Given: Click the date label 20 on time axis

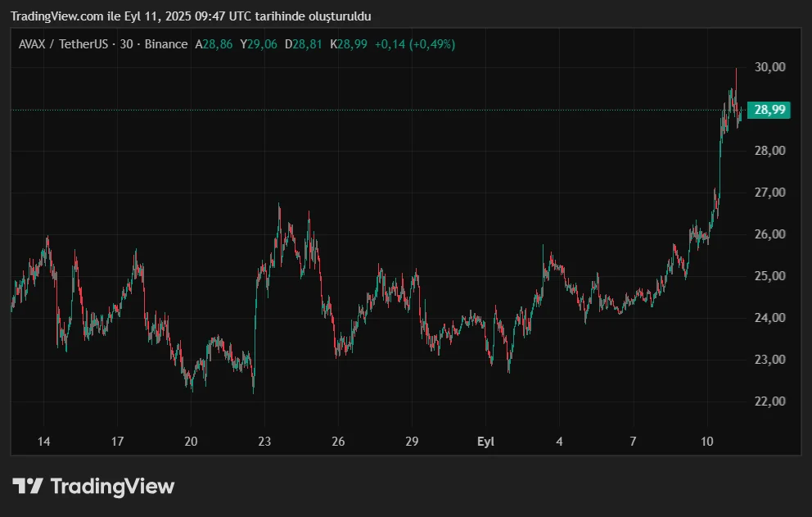Looking at the screenshot, I should coord(191,442).
